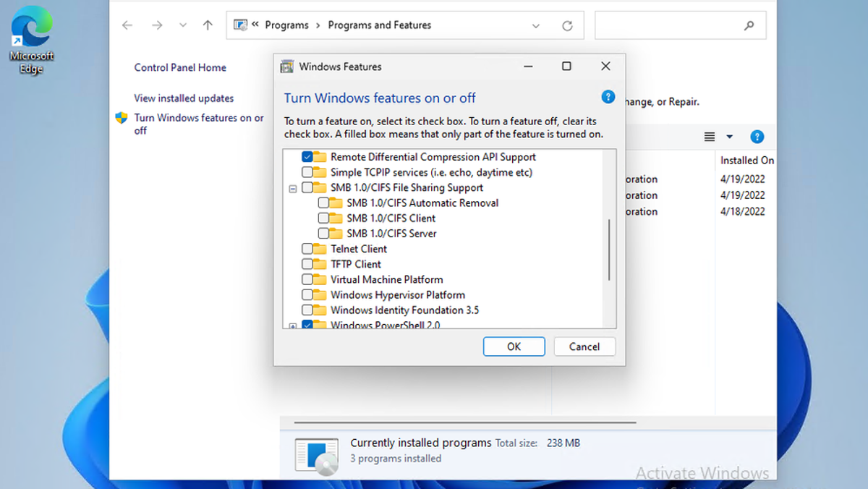
Task: Expand the Windows PowerShell 2.0 node
Action: click(293, 326)
